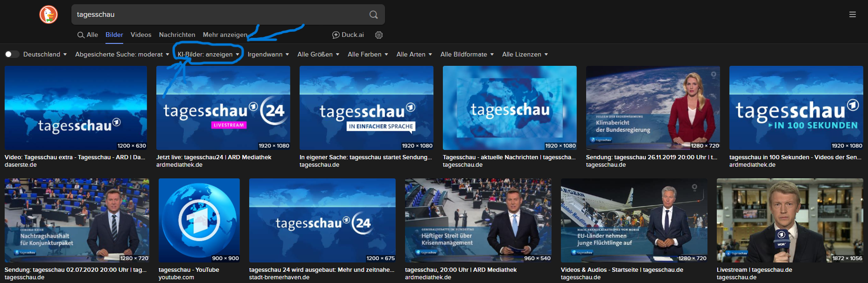Click the title 'Videos & Audios - Startseite'
This screenshot has height=283, width=868.
tap(622, 270)
